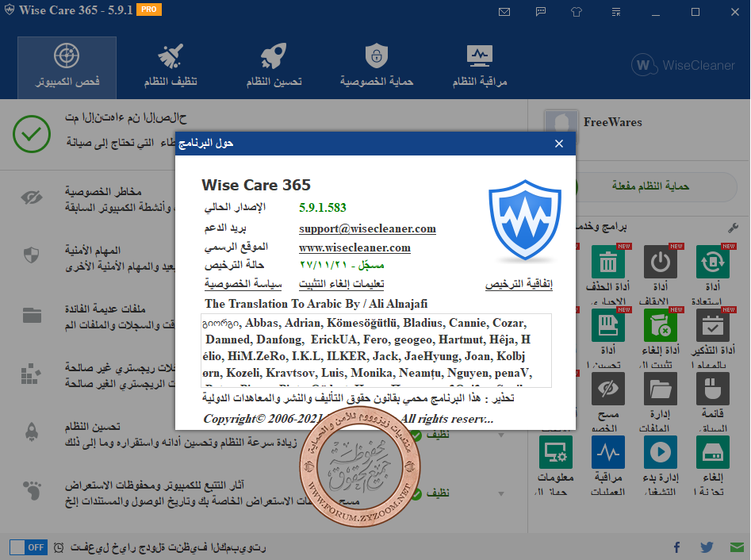This screenshot has width=751, height=560.
Task: Open license agreement link (إتفاقية الترخيص)
Action: (x=519, y=284)
